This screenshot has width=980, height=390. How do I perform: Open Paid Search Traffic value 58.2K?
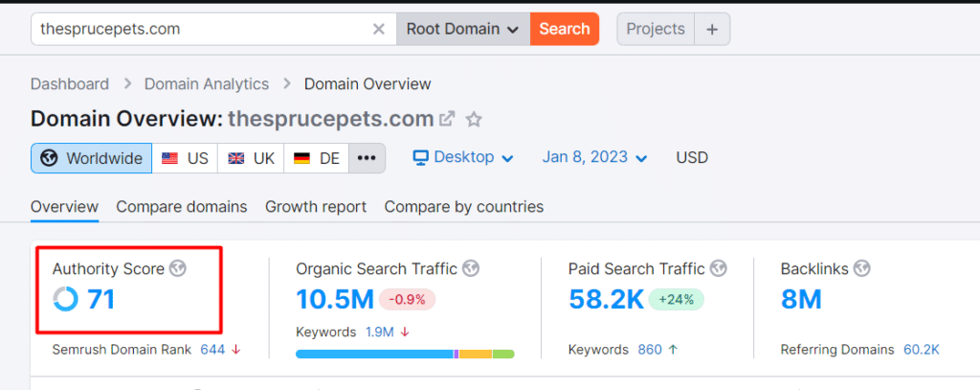(x=606, y=299)
